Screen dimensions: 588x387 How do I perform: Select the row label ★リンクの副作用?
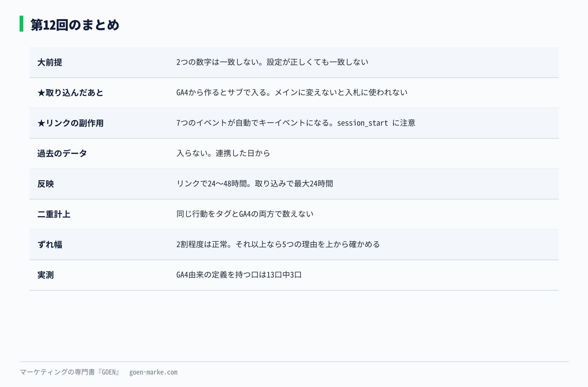tap(70, 123)
